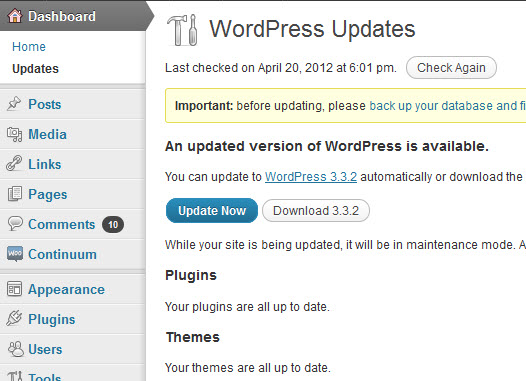Click the Comments speech bubble icon
This screenshot has width=526, height=381.
[15, 223]
